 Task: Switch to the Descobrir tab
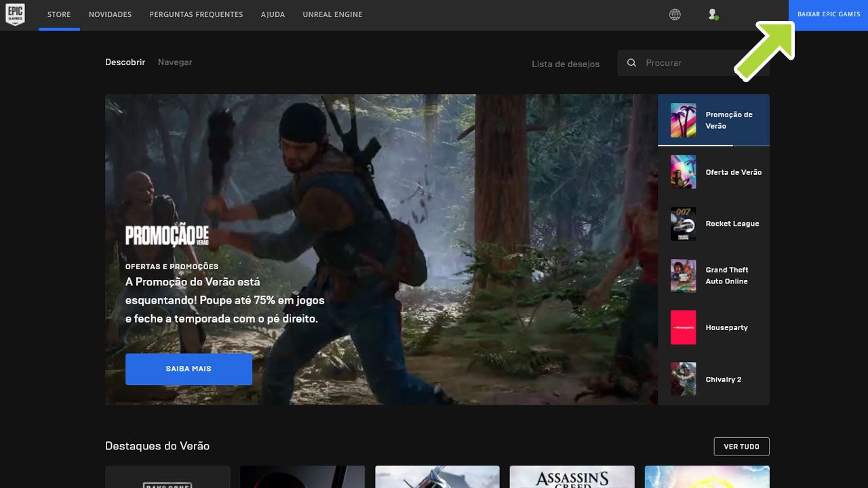pyautogui.click(x=125, y=62)
